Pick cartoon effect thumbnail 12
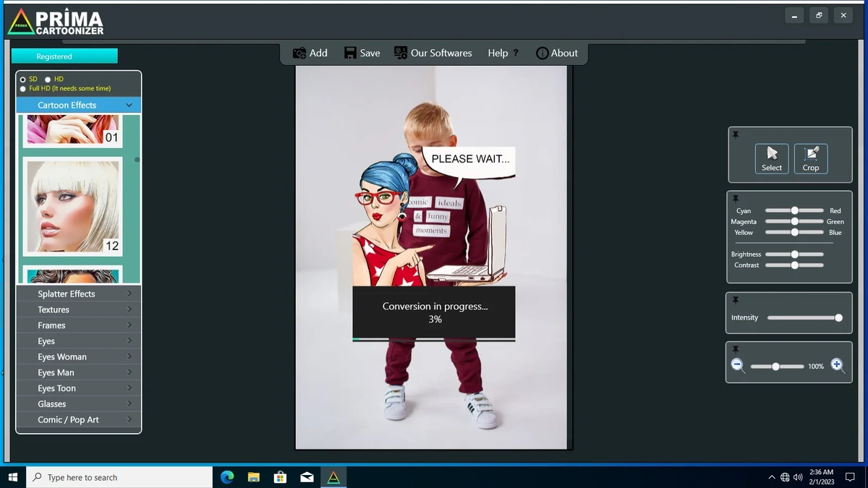This screenshot has width=868, height=488. [71, 206]
